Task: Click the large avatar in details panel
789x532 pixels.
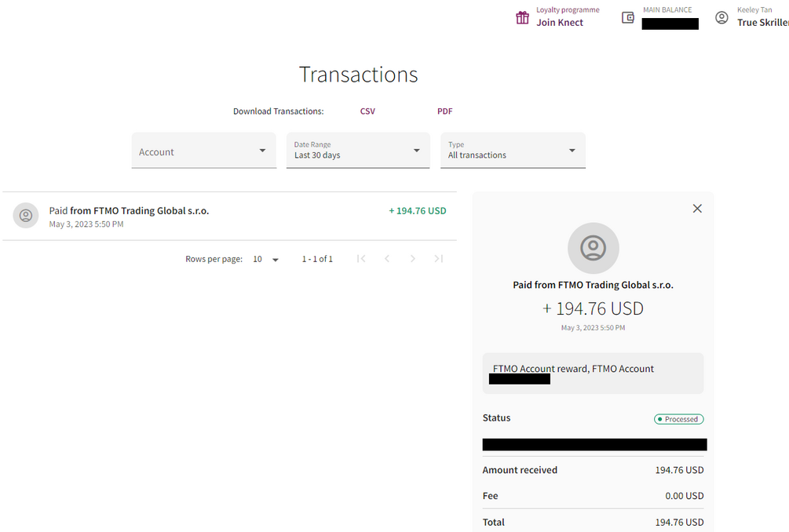Action: (x=594, y=248)
